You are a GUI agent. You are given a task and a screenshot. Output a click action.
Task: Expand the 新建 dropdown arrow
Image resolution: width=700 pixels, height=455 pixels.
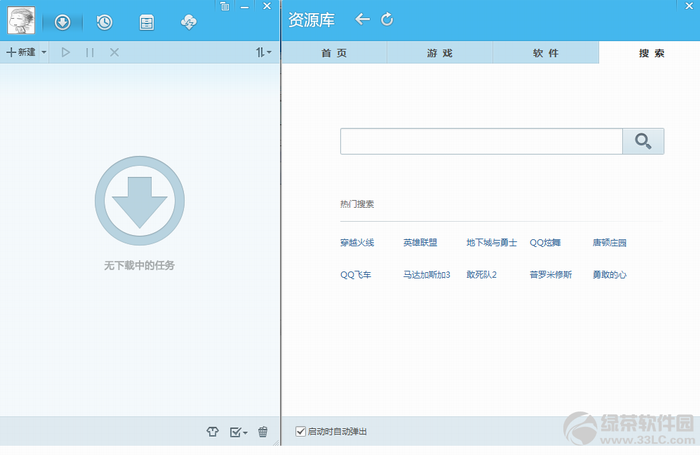44,52
